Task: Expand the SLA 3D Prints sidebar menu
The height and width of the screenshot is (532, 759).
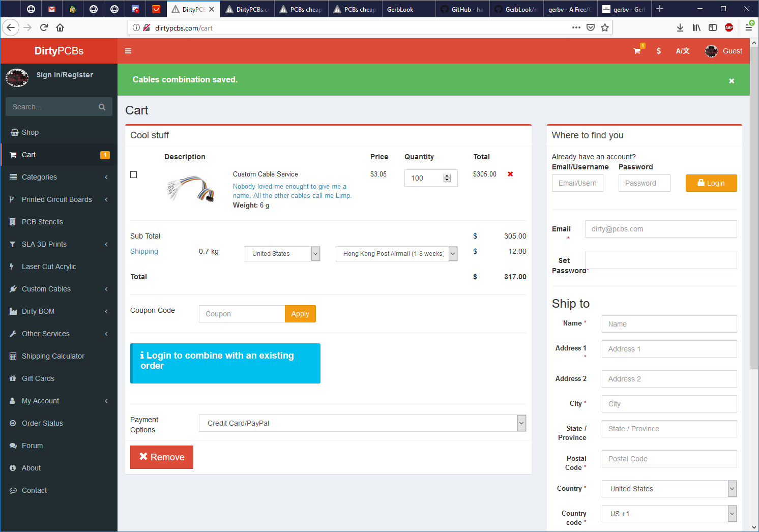Action: tap(59, 244)
